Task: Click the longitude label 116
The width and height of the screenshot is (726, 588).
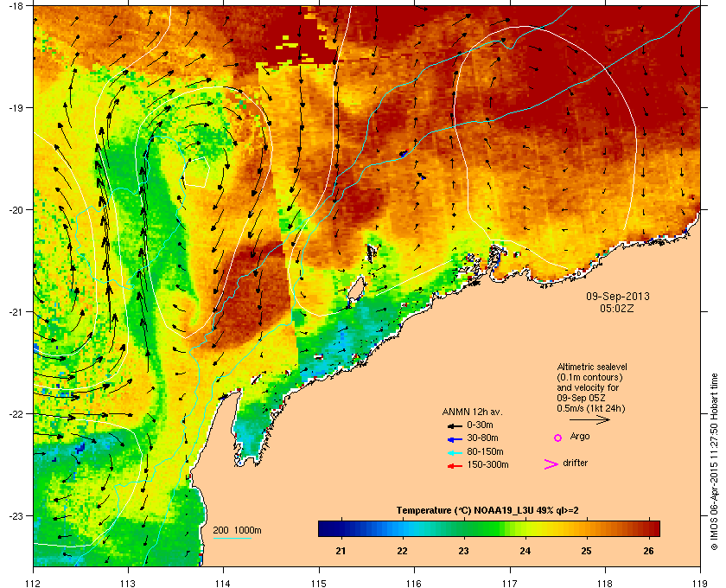Action: 414,584
